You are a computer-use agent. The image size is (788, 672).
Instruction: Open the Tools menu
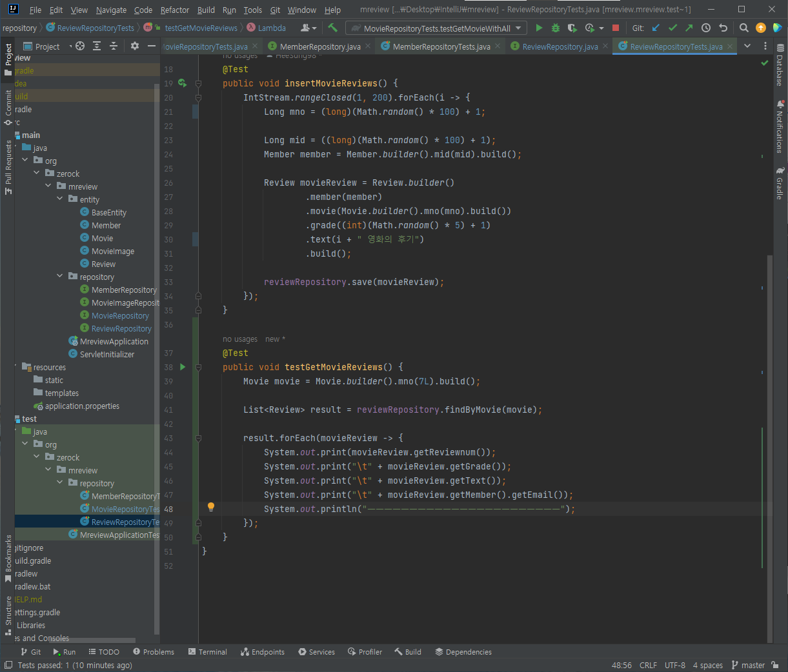(x=253, y=10)
